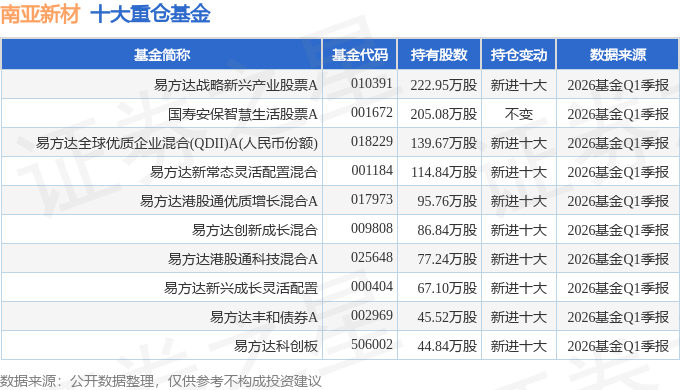Select fund 易方达战略新兴产业股票A

[x=236, y=85]
